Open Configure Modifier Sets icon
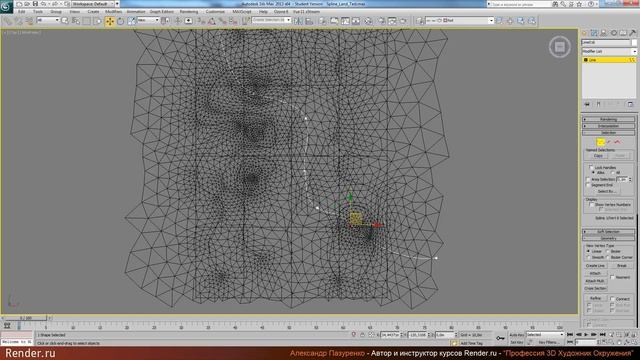Viewport: 640px width, 360px height. [x=630, y=104]
